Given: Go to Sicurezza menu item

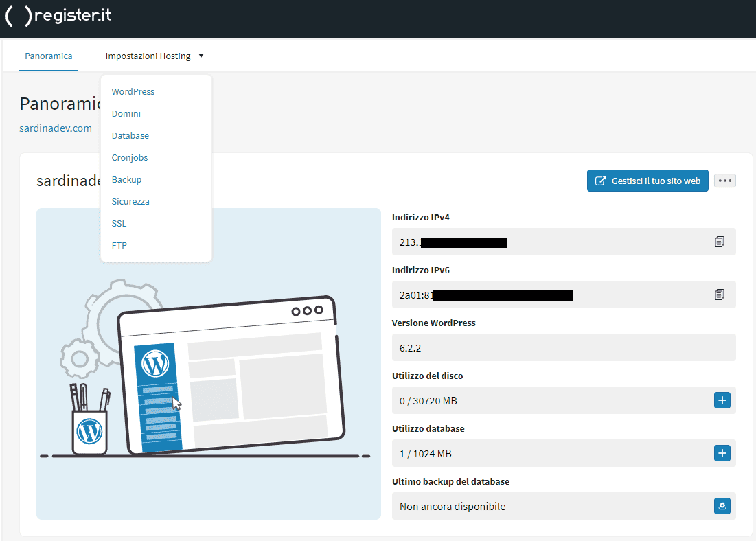Looking at the screenshot, I should (130, 201).
